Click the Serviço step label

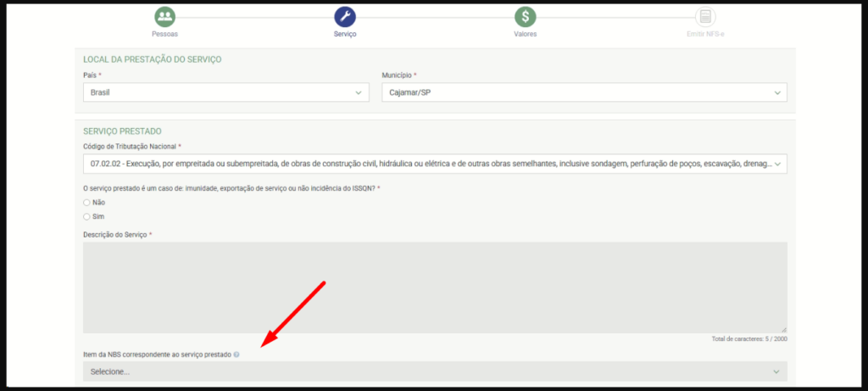point(345,34)
